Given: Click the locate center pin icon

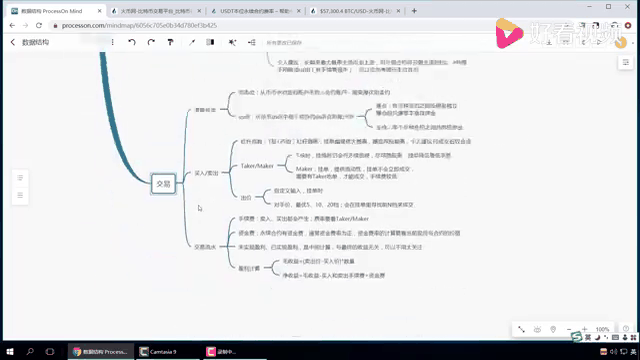Looking at the screenshot, I should click(x=553, y=329).
